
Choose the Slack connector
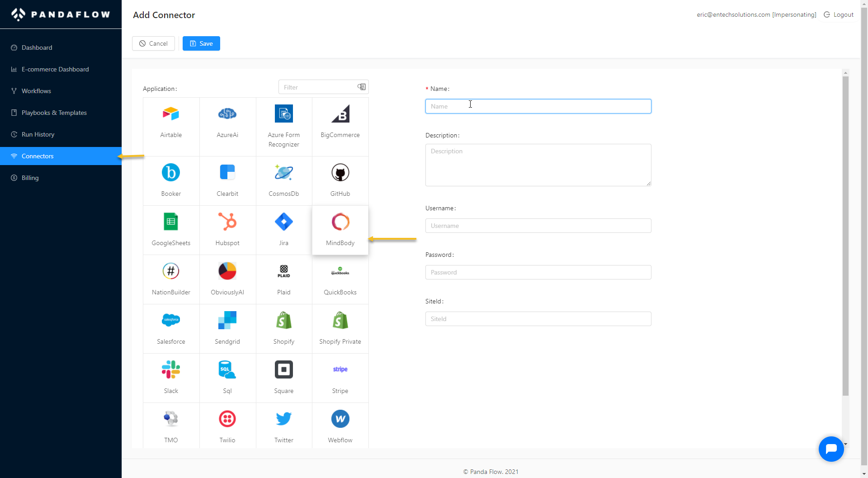point(171,378)
